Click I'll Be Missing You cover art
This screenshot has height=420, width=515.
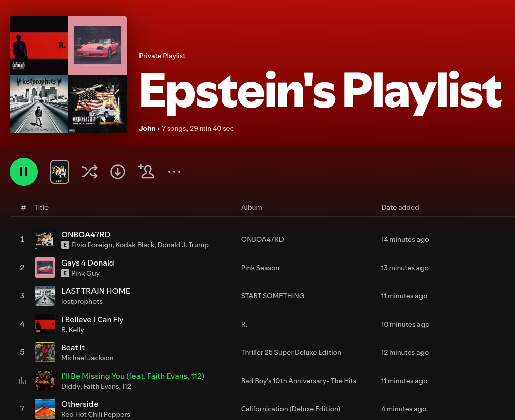45,380
